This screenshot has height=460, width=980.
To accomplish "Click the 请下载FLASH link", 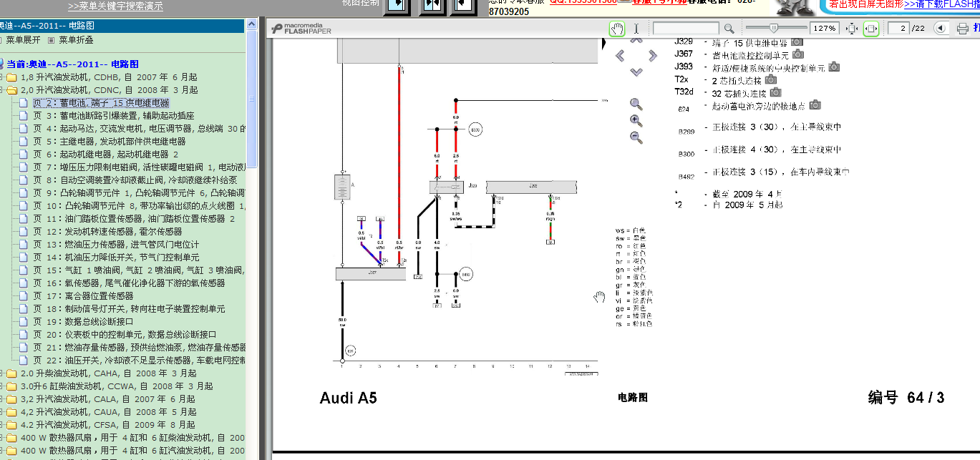I will [x=942, y=4].
